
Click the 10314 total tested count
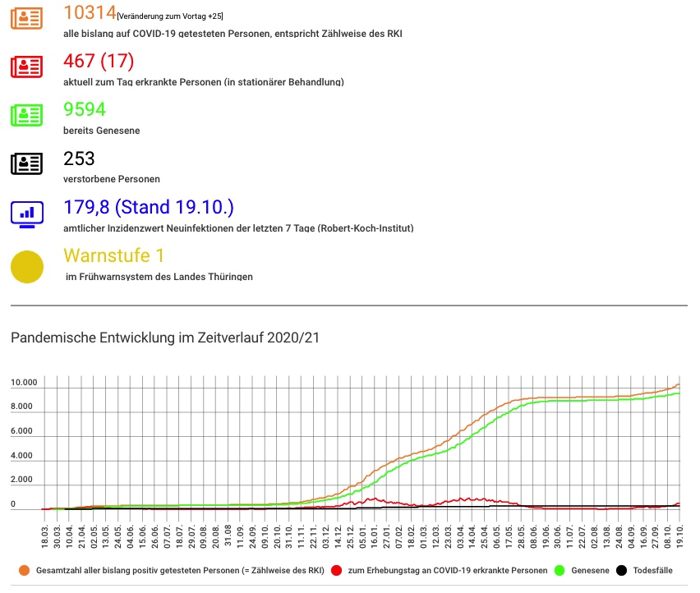click(x=90, y=12)
